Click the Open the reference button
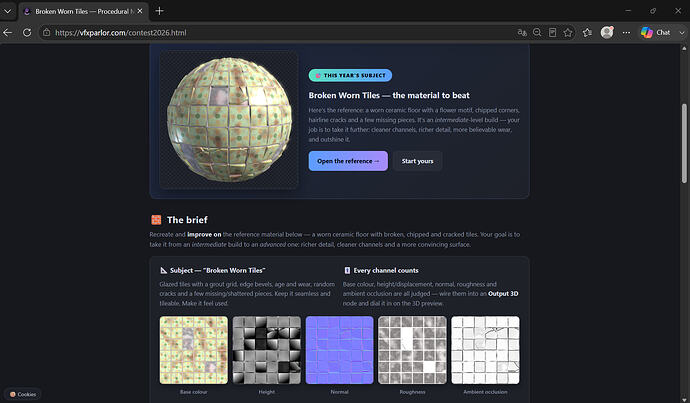690x403 pixels. click(x=348, y=161)
